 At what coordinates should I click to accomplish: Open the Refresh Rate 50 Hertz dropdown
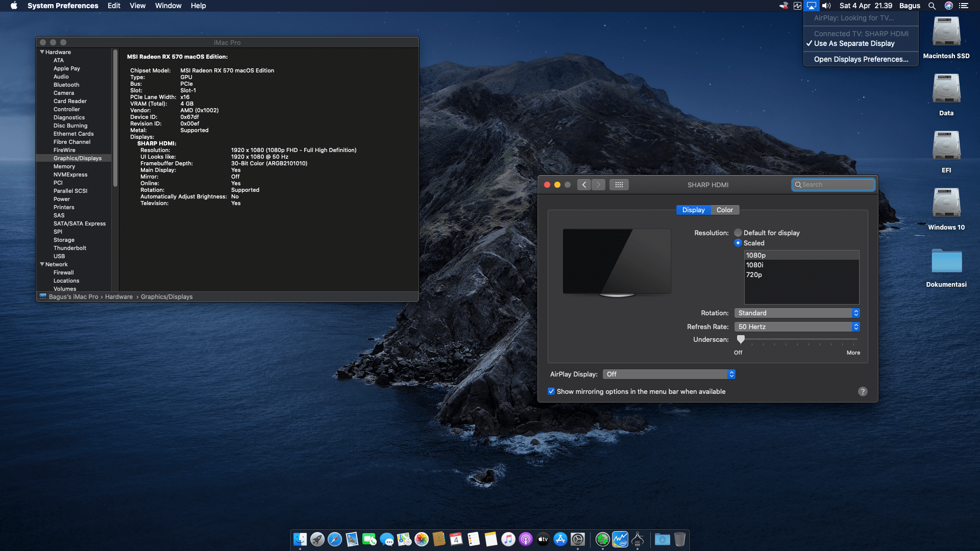pos(797,327)
